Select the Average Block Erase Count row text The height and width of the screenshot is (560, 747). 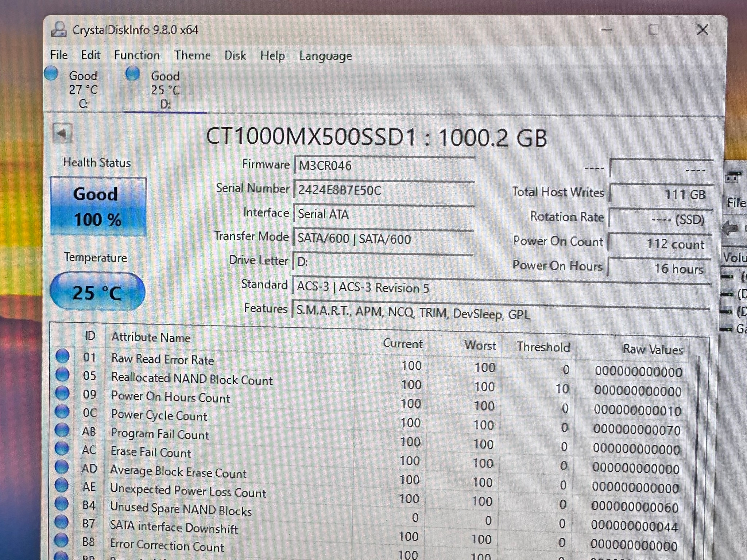(x=178, y=472)
